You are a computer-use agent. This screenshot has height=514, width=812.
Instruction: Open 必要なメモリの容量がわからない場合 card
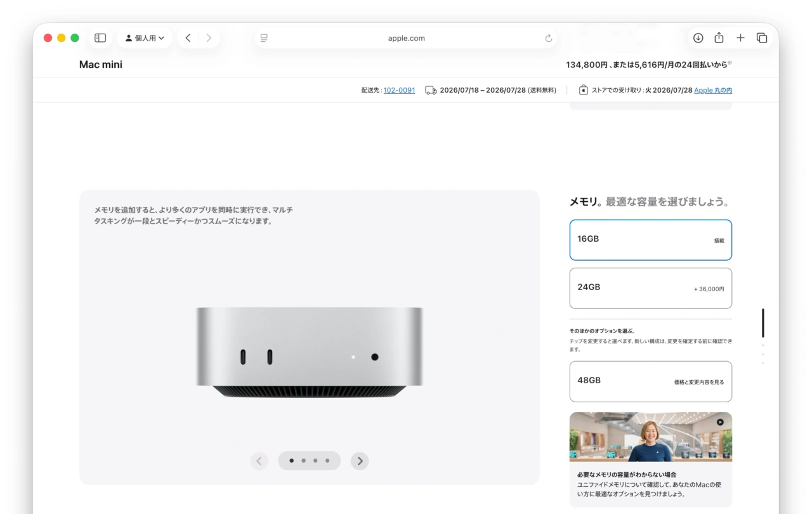pyautogui.click(x=651, y=459)
